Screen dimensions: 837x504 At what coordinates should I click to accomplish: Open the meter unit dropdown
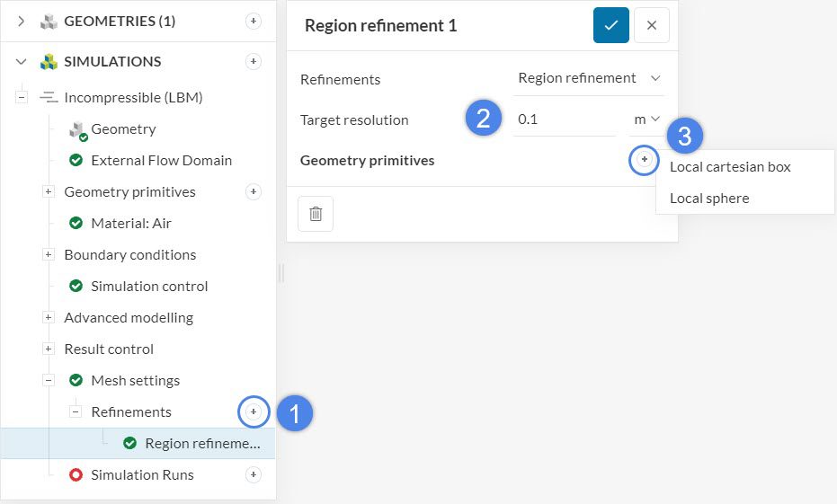(x=647, y=119)
